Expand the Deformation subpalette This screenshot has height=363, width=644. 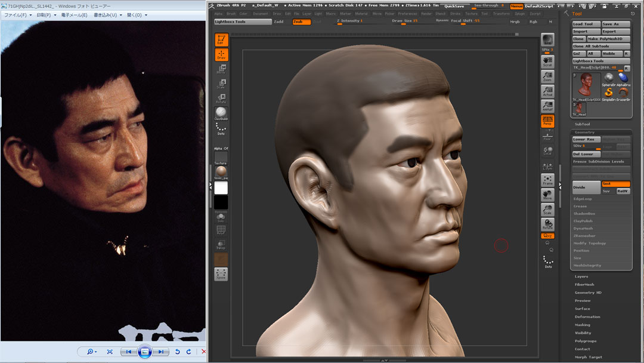587,317
